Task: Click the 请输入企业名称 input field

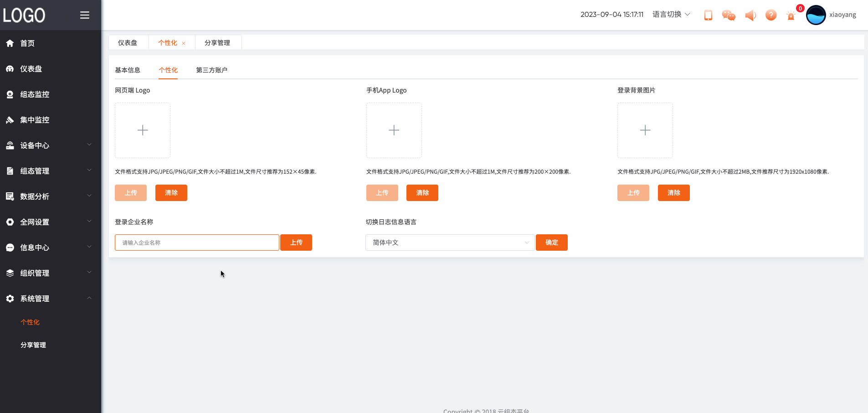Action: tap(197, 243)
